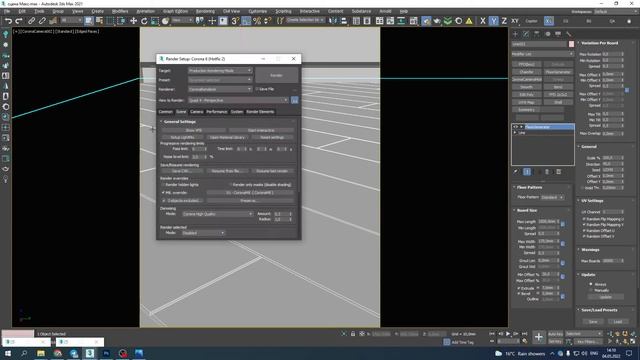The height and width of the screenshot is (360, 640).
Task: Click Resume last render button
Action: [x=272, y=171]
